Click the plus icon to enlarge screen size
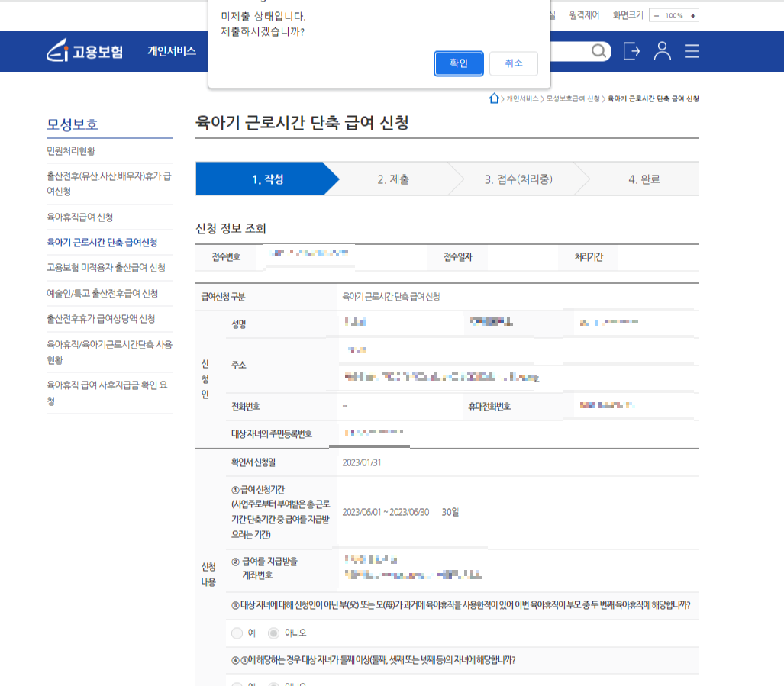This screenshot has height=686, width=784. (692, 14)
